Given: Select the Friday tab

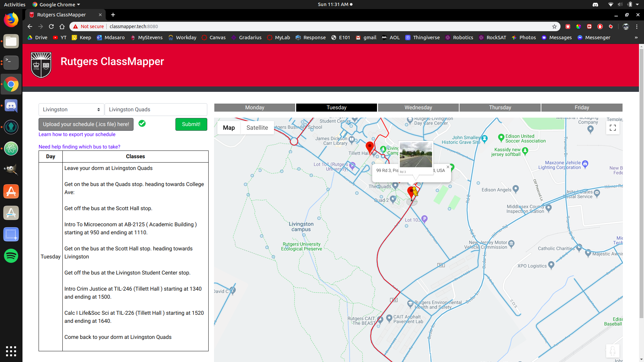Looking at the screenshot, I should click(582, 108).
